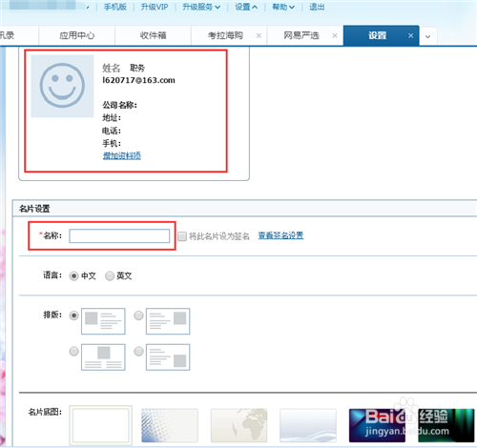
Task: Open the 帮助 dropdown menu
Action: point(283,7)
